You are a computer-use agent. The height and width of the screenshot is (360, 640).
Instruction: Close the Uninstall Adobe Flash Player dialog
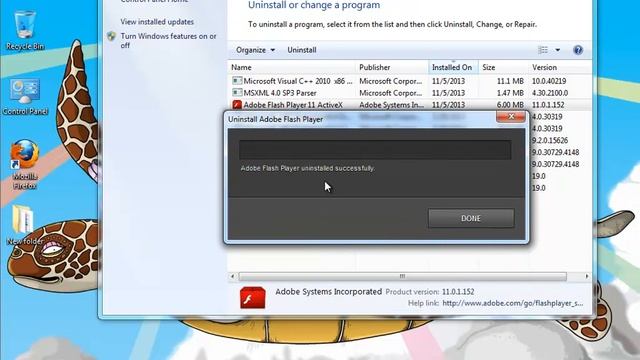click(x=511, y=117)
